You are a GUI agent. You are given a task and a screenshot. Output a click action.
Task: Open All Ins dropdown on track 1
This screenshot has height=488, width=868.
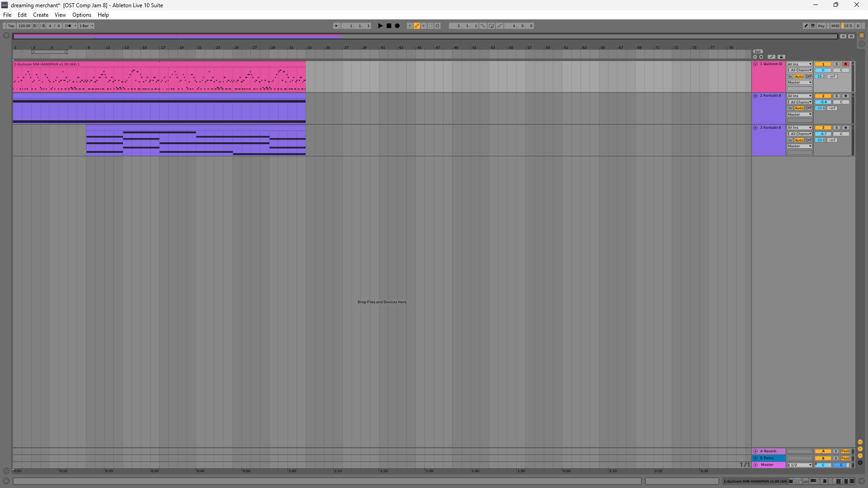click(799, 64)
